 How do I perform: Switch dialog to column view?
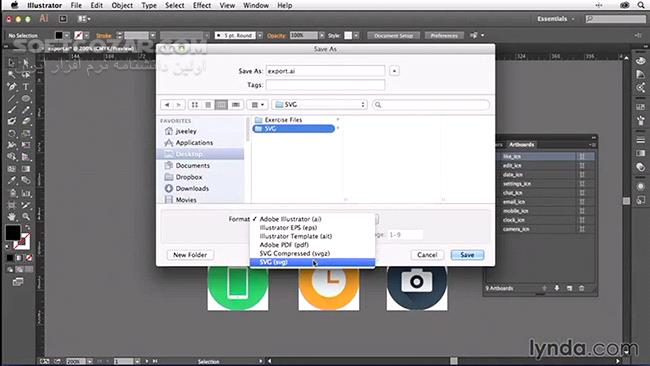221,105
